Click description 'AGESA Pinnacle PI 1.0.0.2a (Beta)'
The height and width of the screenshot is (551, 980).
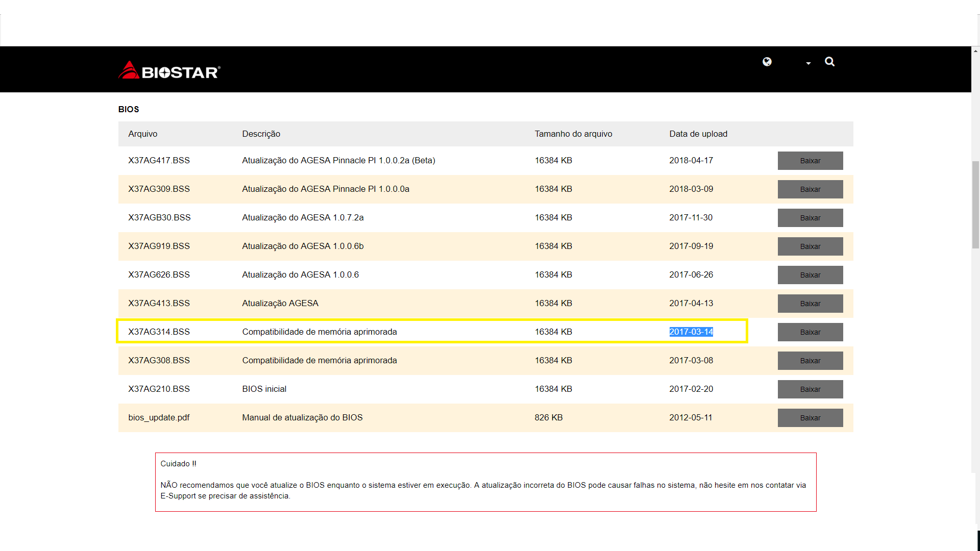[x=367, y=160]
